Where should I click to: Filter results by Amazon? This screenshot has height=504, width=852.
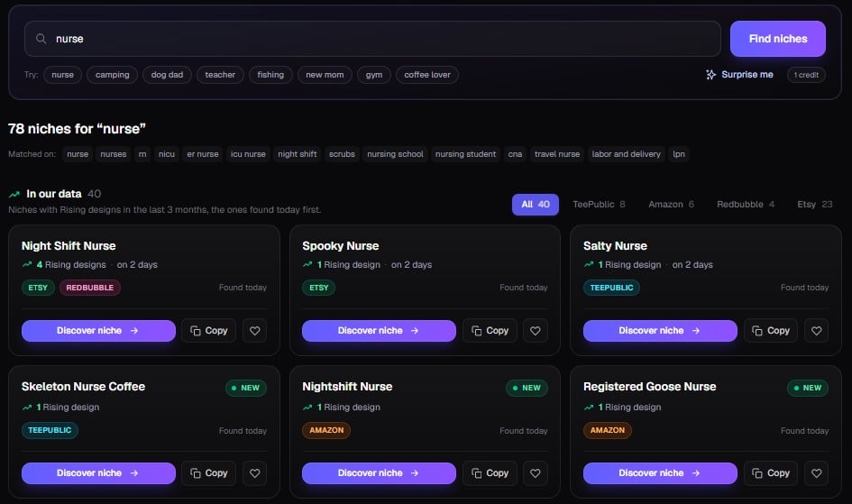[x=671, y=204]
